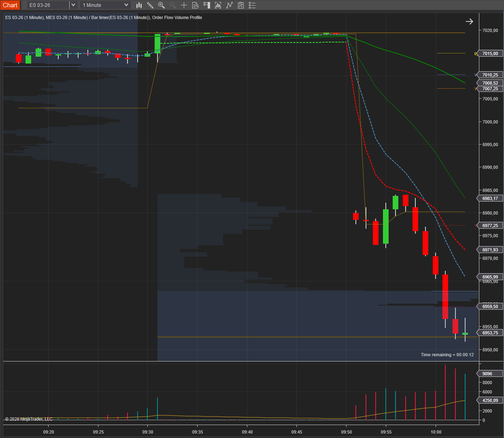Open the 1 Minute interval dropdown

coord(105,5)
